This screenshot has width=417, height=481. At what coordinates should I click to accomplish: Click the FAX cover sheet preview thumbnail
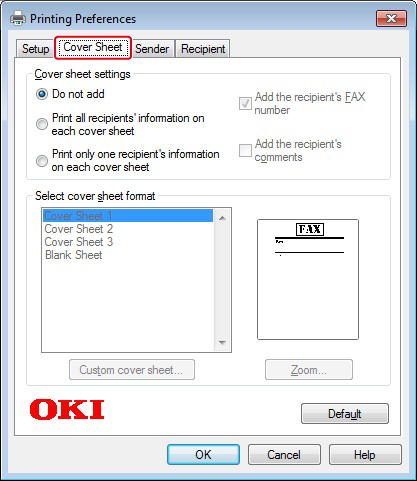pyautogui.click(x=308, y=279)
